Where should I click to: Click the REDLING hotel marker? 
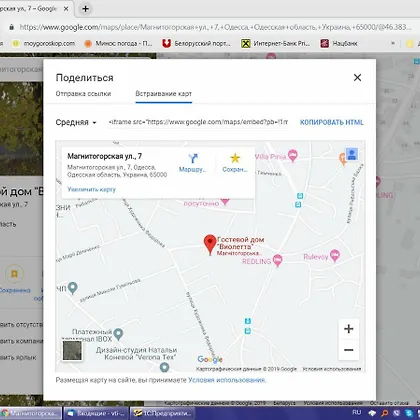(277, 260)
